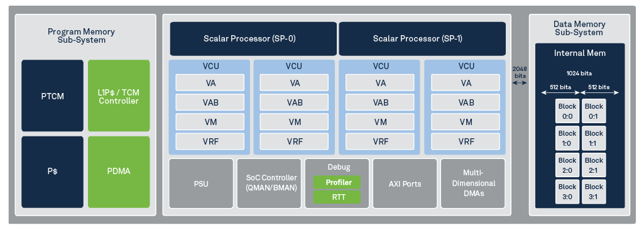Click the Multi-Dimensional DMAs block

(x=473, y=183)
